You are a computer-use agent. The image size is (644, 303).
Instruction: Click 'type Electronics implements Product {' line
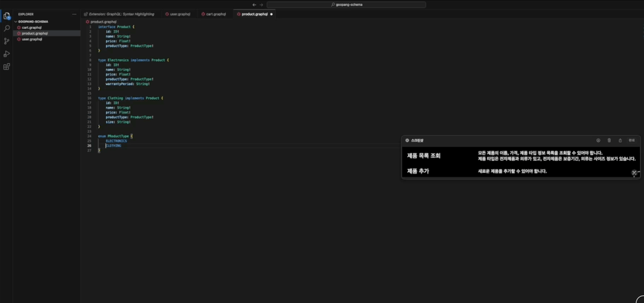(x=133, y=60)
